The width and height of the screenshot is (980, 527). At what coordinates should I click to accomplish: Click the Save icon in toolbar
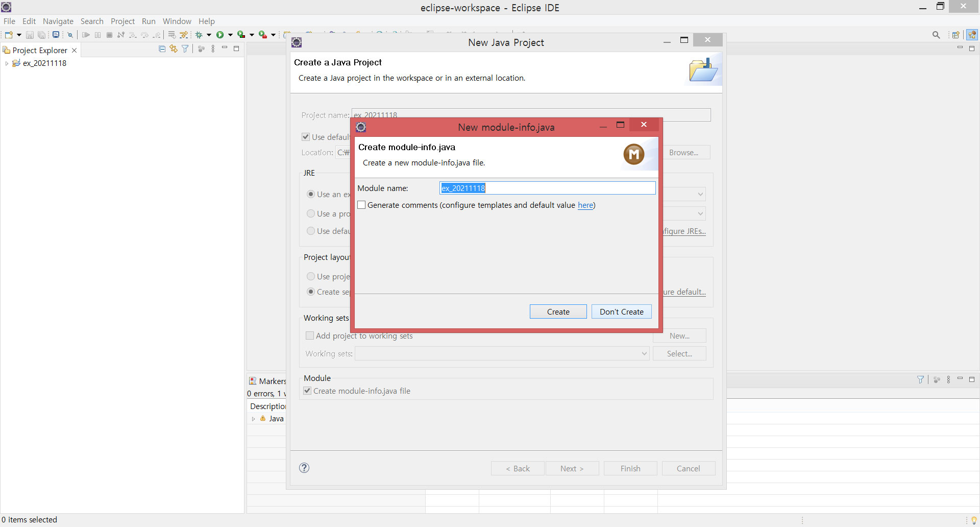pos(30,35)
